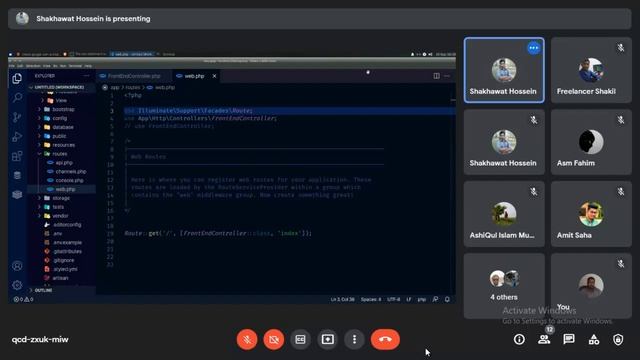The image size is (640, 360).
Task: Open the database cylinder icon in activity bar
Action: [17, 175]
